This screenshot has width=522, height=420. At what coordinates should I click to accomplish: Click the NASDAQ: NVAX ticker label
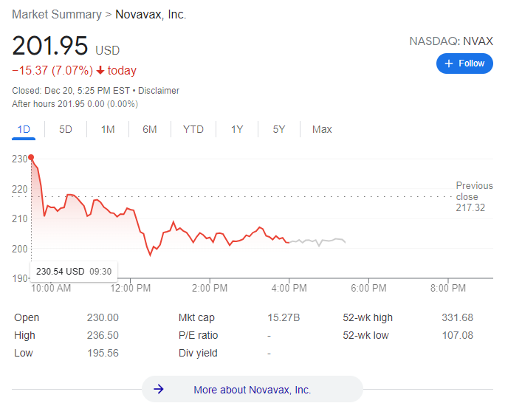coord(451,41)
